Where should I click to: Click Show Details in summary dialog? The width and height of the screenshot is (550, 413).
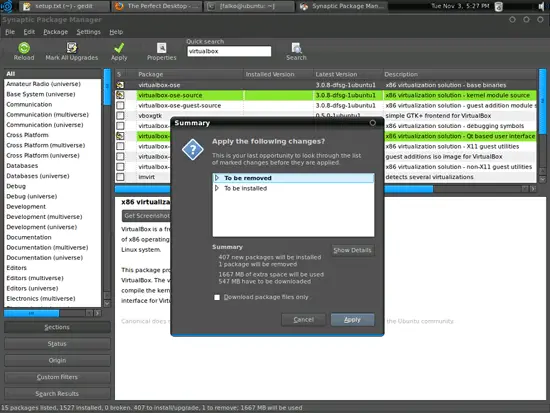tap(352, 250)
